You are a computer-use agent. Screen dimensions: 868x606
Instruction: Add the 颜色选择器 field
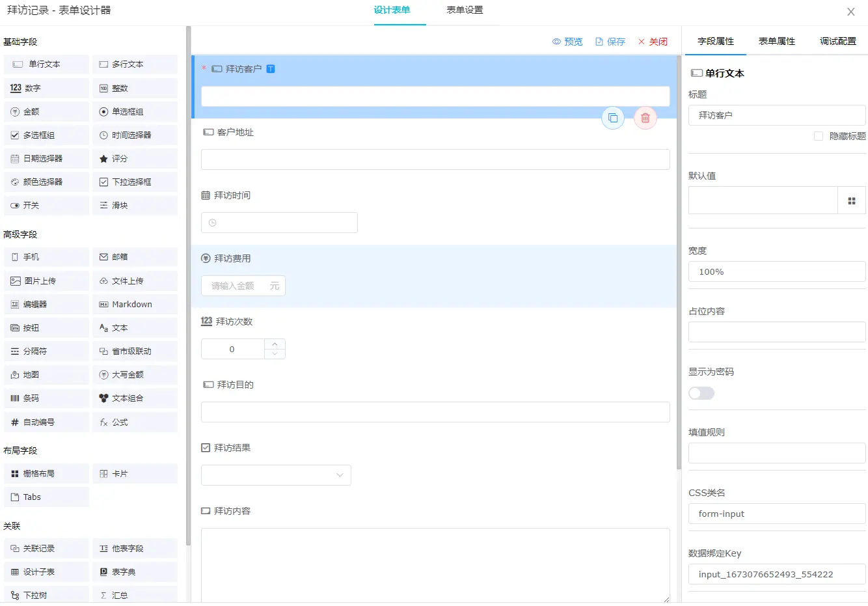pos(46,182)
